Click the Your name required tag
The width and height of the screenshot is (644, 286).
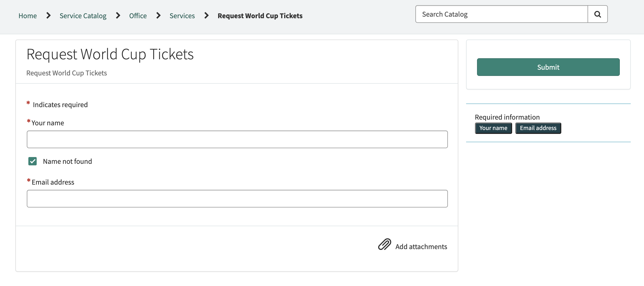[493, 128]
